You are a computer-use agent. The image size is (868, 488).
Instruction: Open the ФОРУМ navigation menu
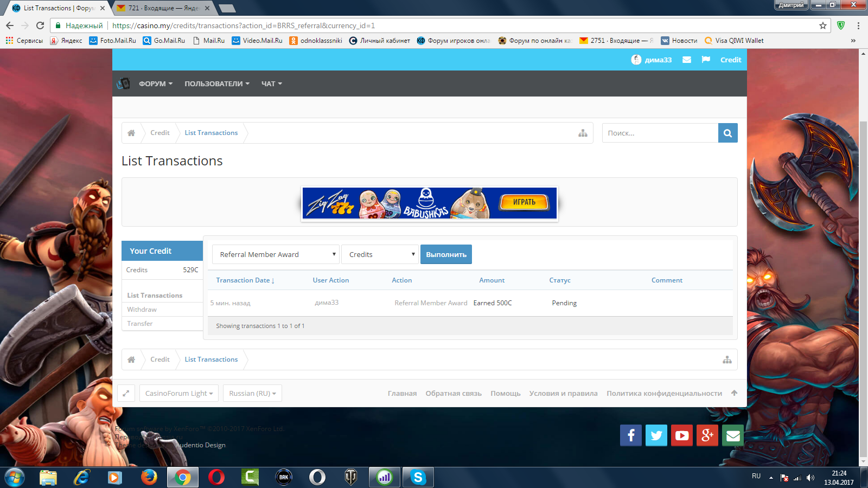tap(155, 84)
